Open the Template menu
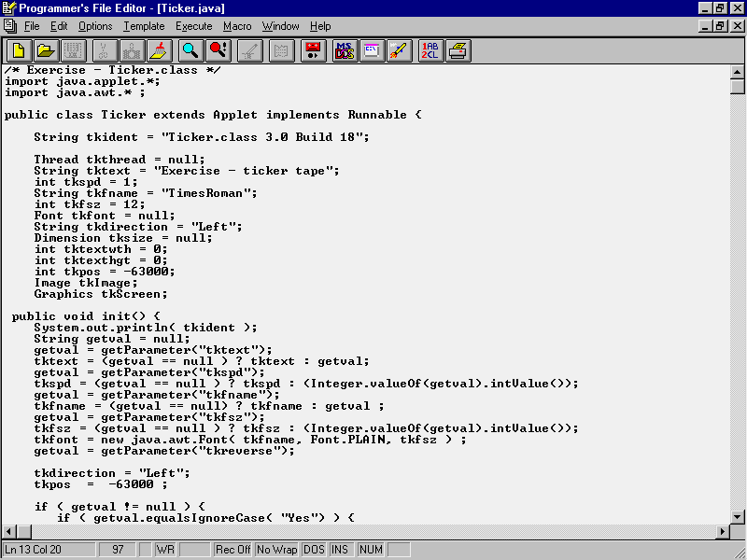 144,26
